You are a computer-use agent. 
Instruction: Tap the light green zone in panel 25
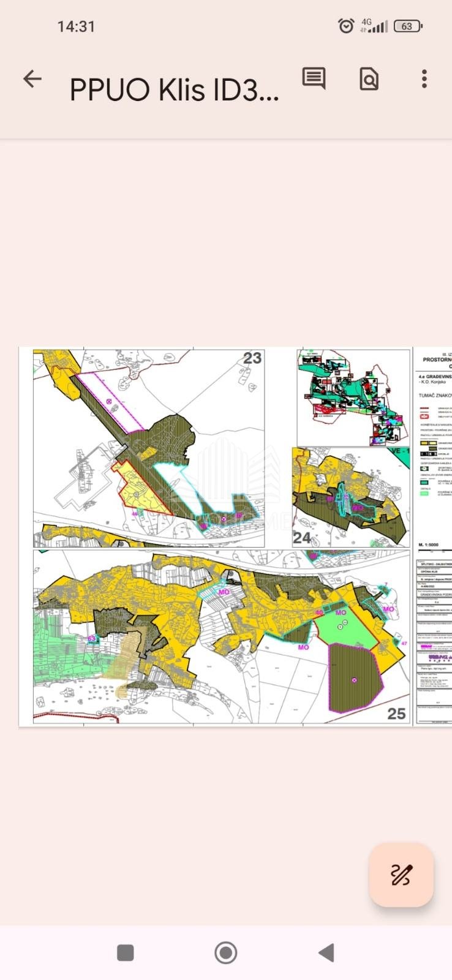[x=347, y=630]
